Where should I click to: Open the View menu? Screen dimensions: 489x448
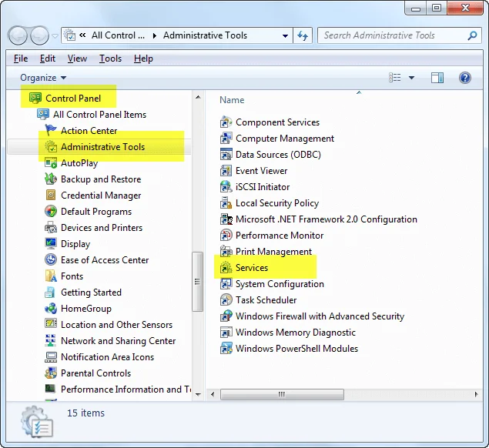pos(77,59)
